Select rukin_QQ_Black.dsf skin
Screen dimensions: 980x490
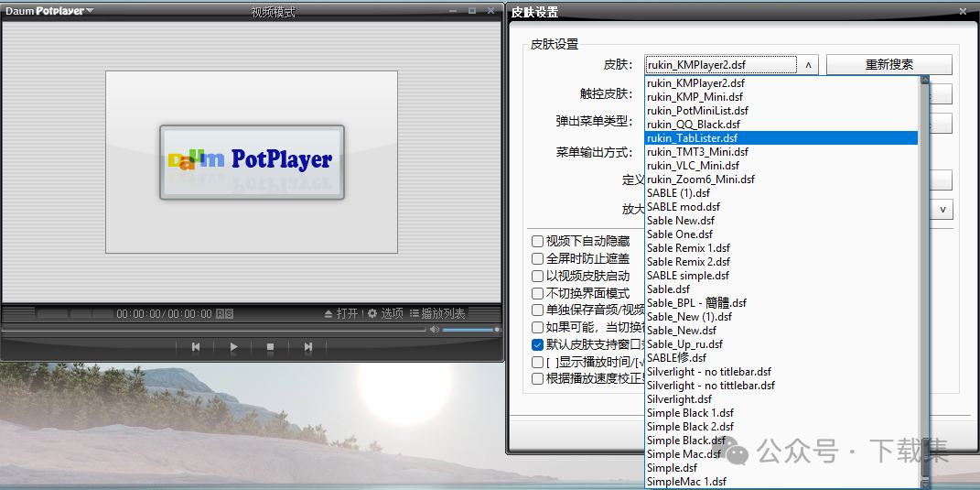pos(781,124)
